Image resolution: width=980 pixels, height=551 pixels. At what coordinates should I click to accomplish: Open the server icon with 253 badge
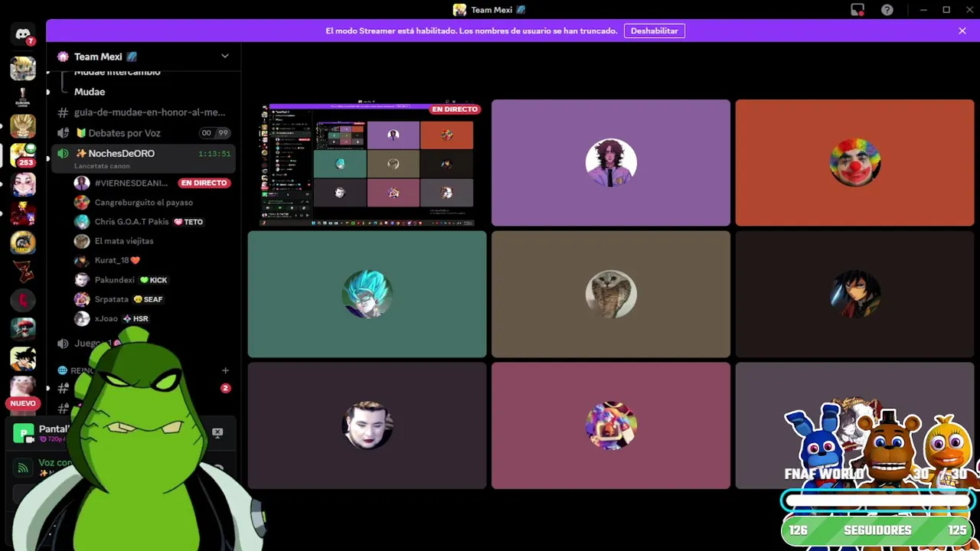23,155
